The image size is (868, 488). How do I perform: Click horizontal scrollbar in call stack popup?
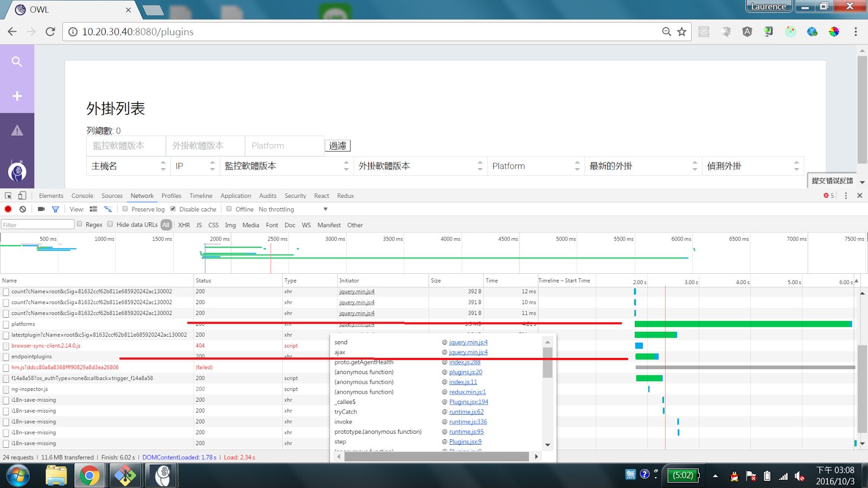(437, 457)
